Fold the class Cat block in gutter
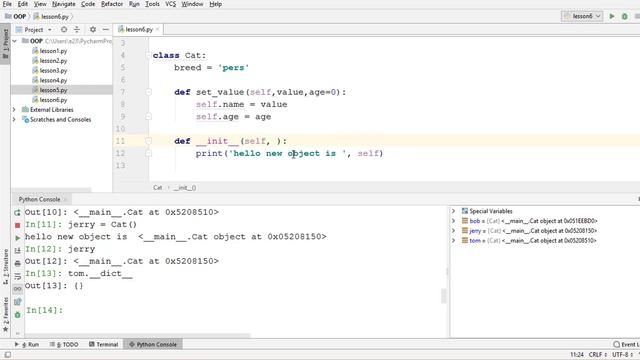 click(x=148, y=55)
